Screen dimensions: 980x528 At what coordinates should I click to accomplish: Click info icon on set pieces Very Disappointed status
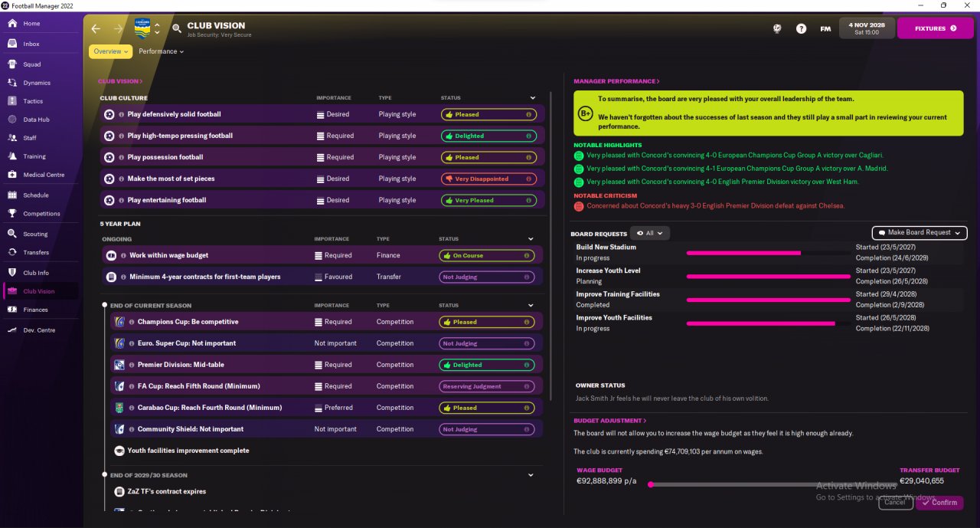[x=528, y=179]
